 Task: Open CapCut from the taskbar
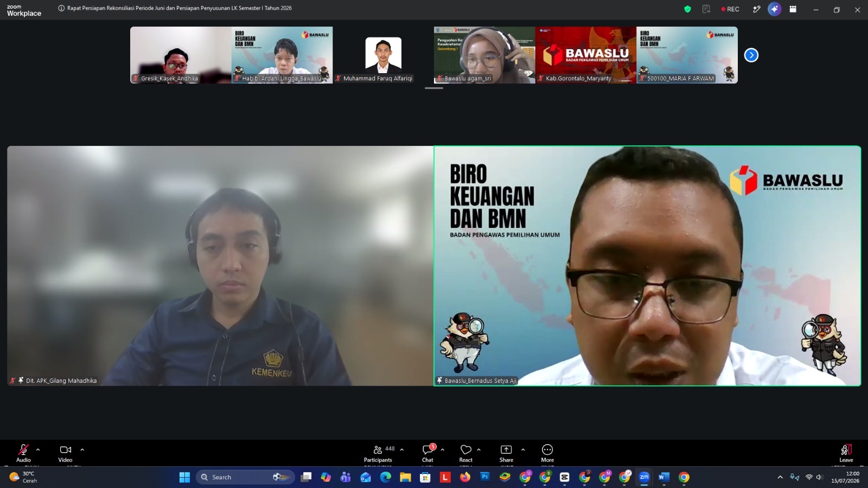pos(565,477)
